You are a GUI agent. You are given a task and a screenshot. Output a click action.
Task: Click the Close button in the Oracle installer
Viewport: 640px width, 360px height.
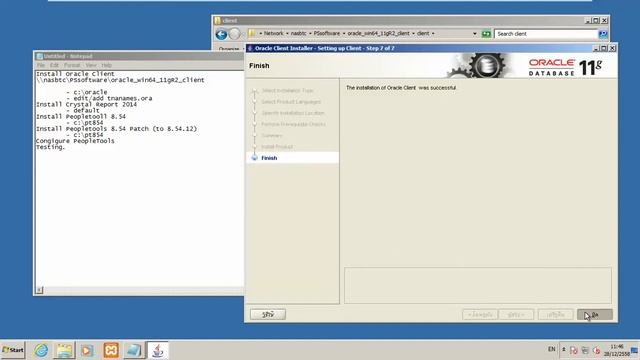[x=595, y=314]
